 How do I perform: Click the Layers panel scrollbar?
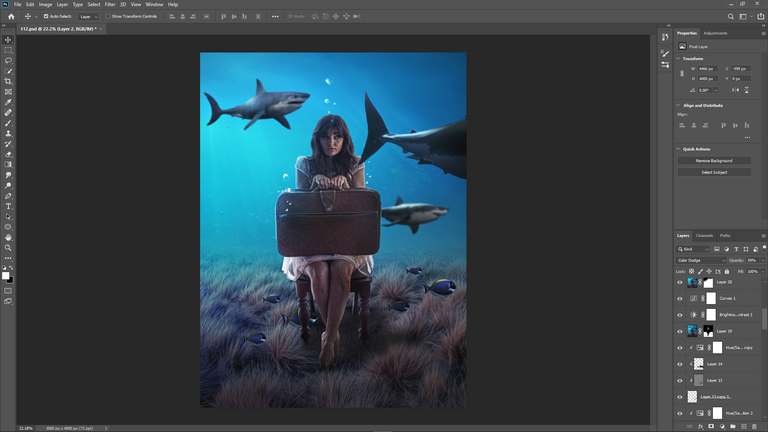tap(765, 318)
